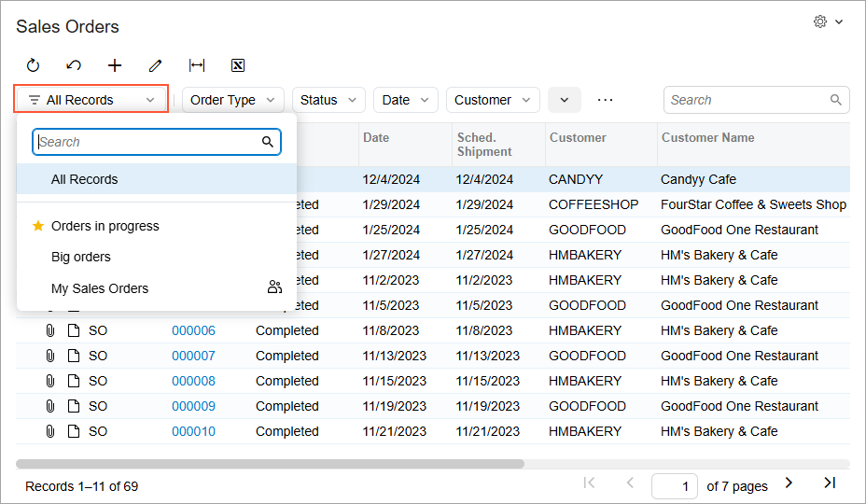Screen dimensions: 866x504
Task: Click the Add new record plus icon
Action: (x=115, y=65)
